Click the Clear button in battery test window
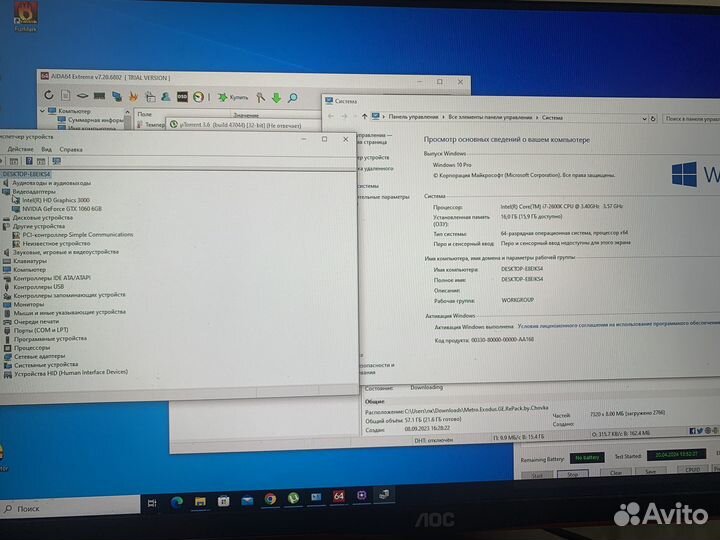720x540 pixels. 616,472
